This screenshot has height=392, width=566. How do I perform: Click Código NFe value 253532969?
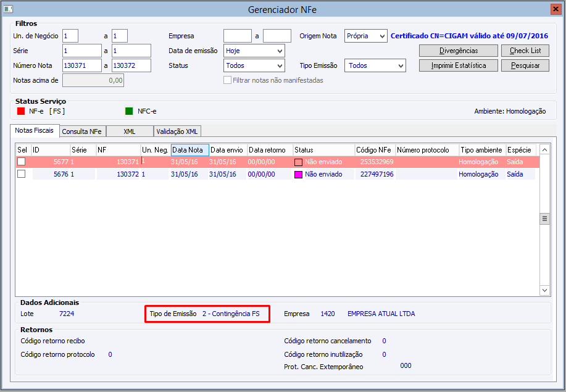coord(377,162)
